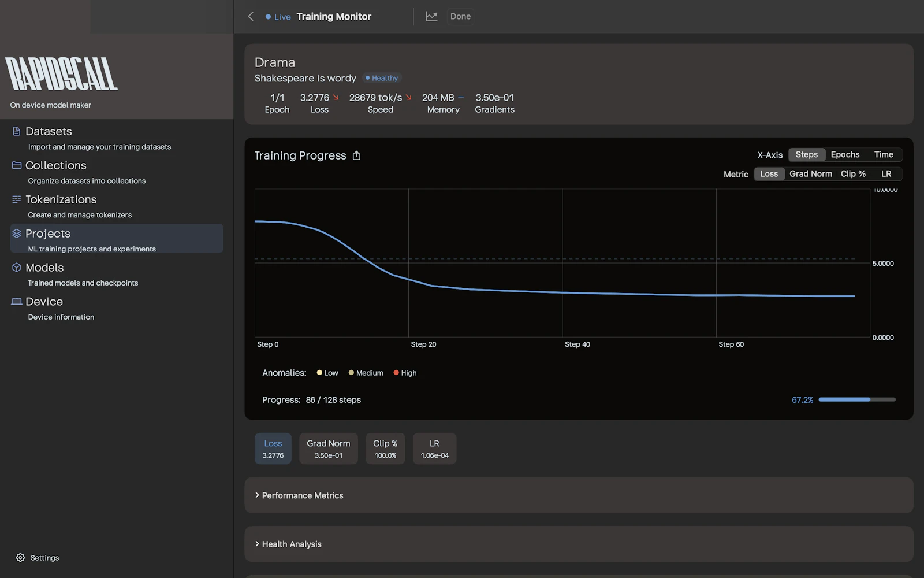The width and height of the screenshot is (924, 578).
Task: Click the 'Drama' project title
Action: point(275,62)
